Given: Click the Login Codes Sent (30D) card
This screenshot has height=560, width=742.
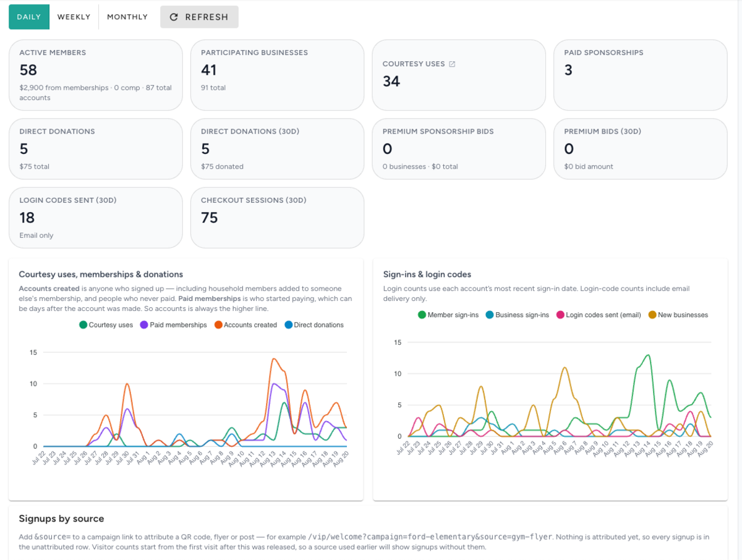Looking at the screenshot, I should 96,218.
